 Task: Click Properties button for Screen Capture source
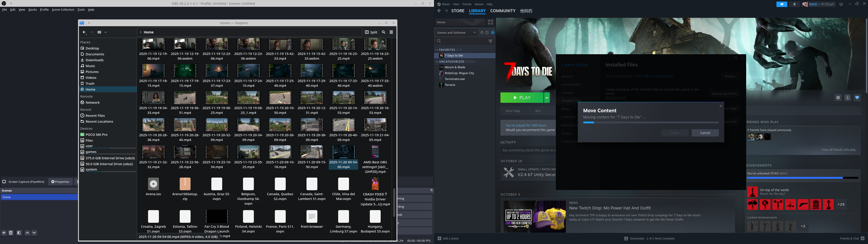(60, 182)
